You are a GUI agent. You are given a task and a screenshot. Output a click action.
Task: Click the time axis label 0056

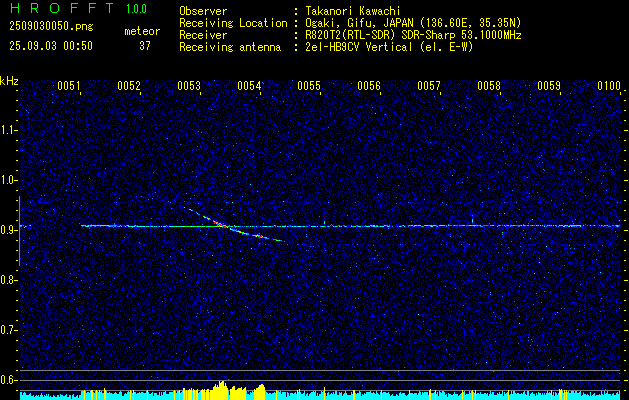369,85
